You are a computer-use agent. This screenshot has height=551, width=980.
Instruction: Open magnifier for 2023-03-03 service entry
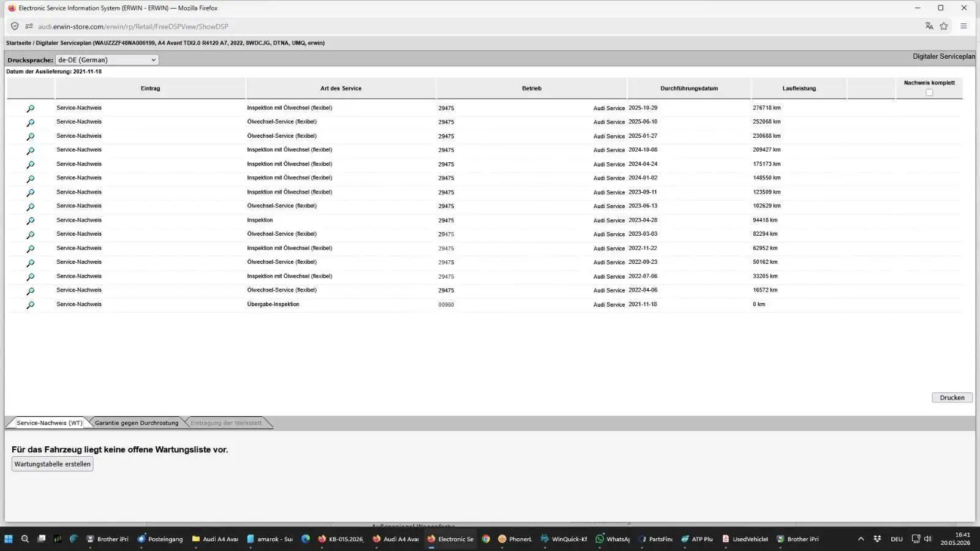[x=30, y=235]
